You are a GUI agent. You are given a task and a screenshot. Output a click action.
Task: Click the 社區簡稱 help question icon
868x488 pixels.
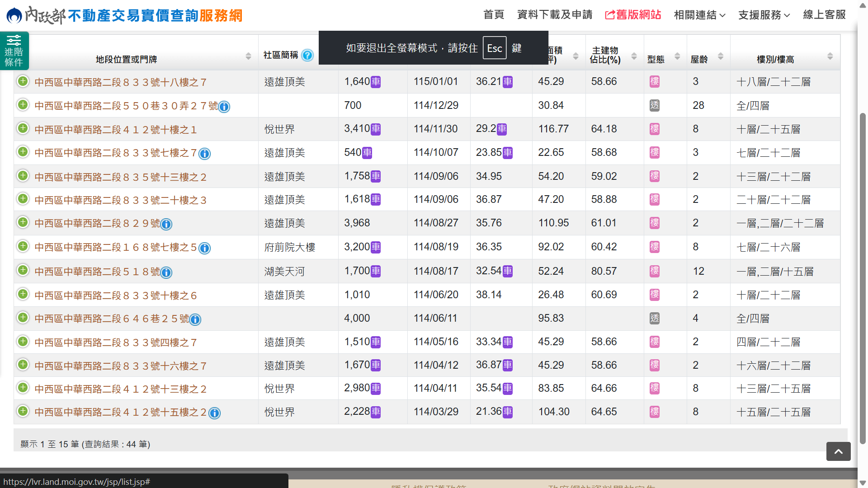pyautogui.click(x=307, y=55)
